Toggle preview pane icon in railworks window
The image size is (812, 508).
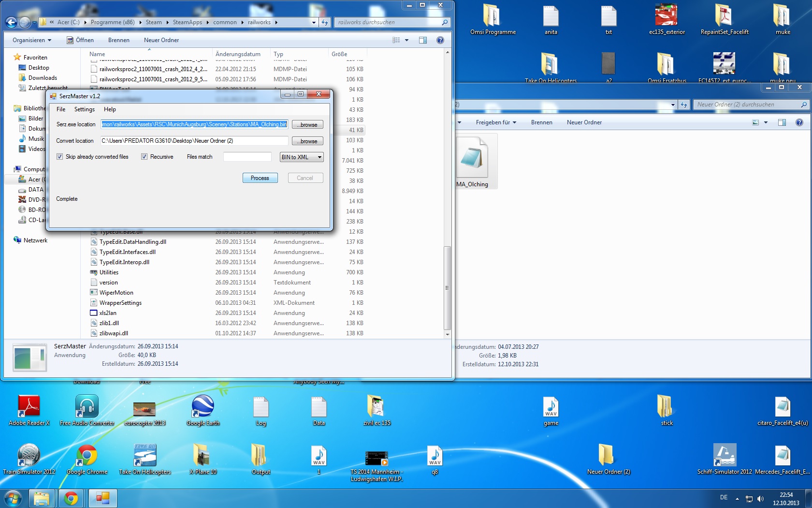click(x=423, y=40)
